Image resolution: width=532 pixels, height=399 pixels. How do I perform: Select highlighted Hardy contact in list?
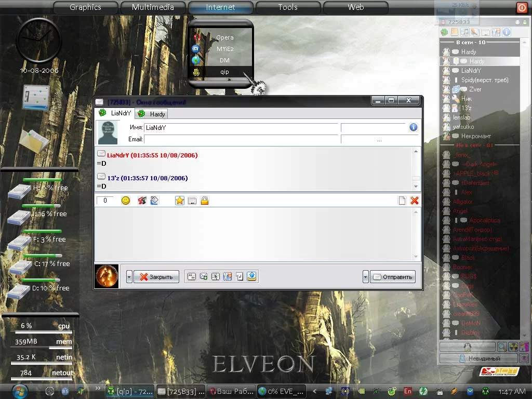[x=480, y=61]
